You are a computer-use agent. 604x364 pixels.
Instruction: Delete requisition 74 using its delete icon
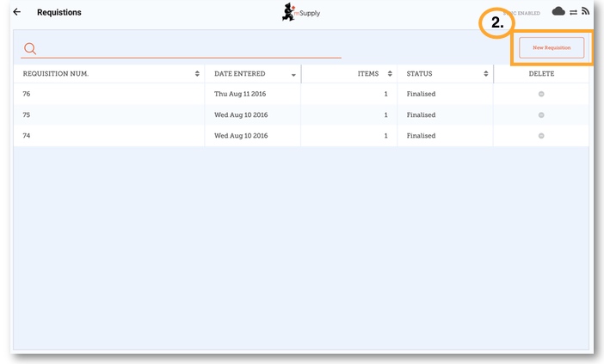click(541, 136)
